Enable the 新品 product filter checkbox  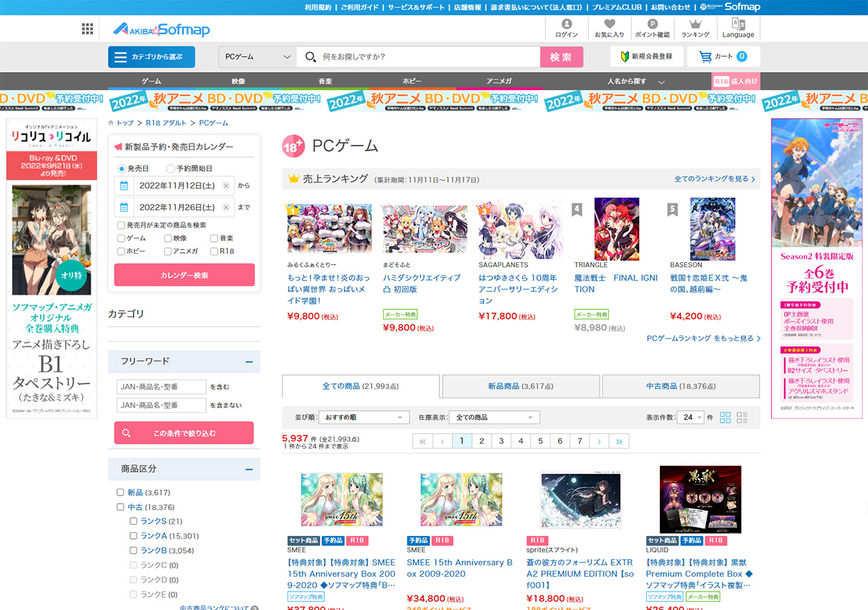[x=121, y=493]
